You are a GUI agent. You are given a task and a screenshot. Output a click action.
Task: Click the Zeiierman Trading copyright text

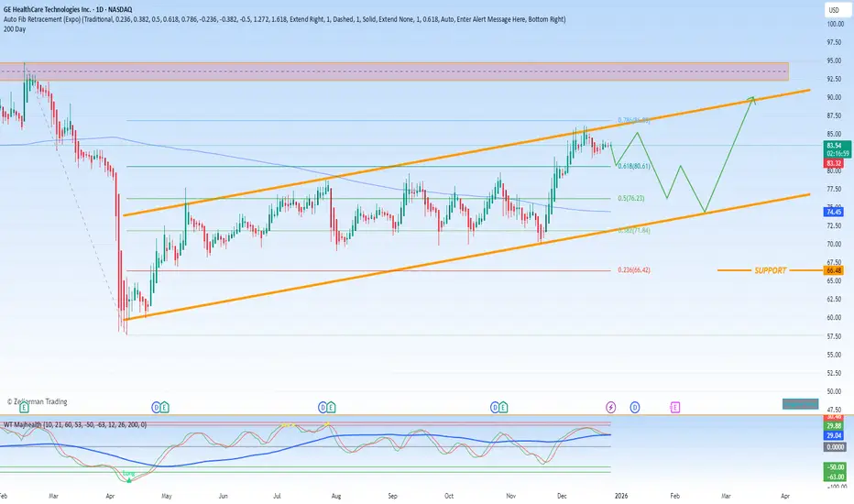pyautogui.click(x=37, y=401)
